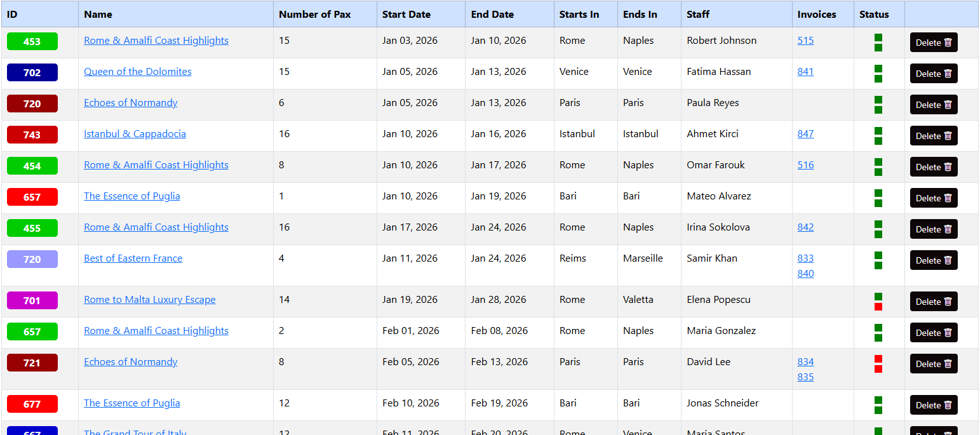Screen dimensions: 980x435
Task: Click the red status square for Rome to Malta
Action: pyautogui.click(x=878, y=307)
